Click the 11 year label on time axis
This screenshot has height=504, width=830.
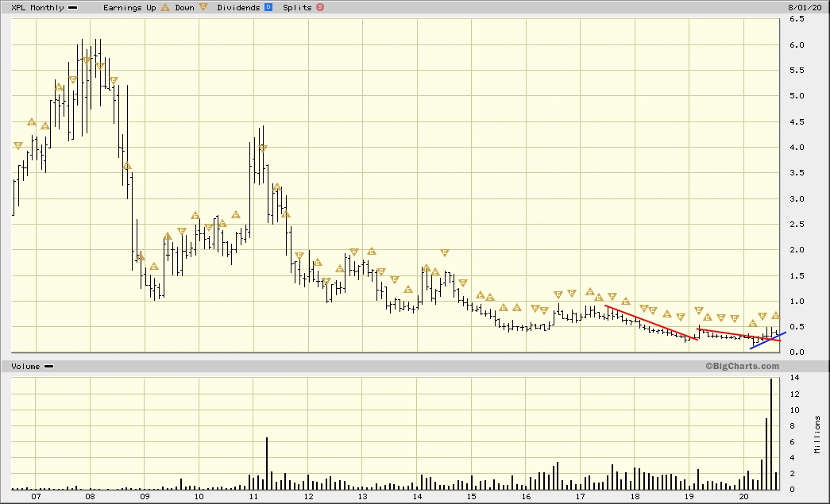click(x=253, y=497)
